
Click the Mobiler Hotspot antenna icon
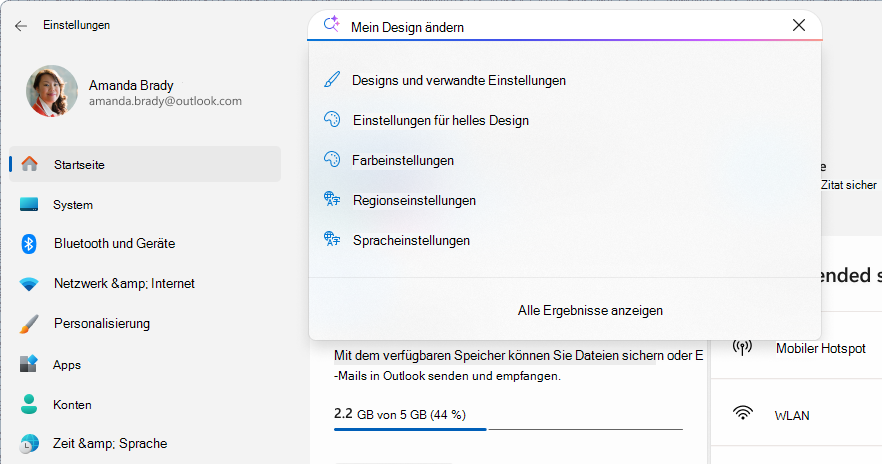pos(742,347)
